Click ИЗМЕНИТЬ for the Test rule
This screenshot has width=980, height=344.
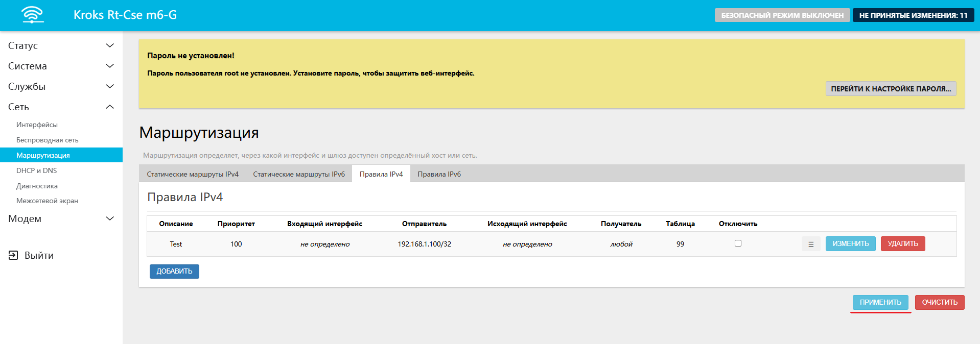[x=850, y=243]
